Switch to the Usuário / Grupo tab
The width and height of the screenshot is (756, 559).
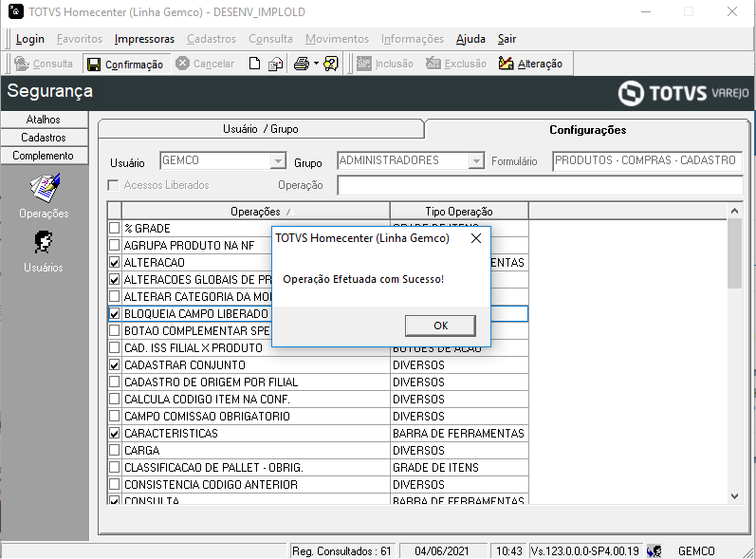[x=260, y=129]
